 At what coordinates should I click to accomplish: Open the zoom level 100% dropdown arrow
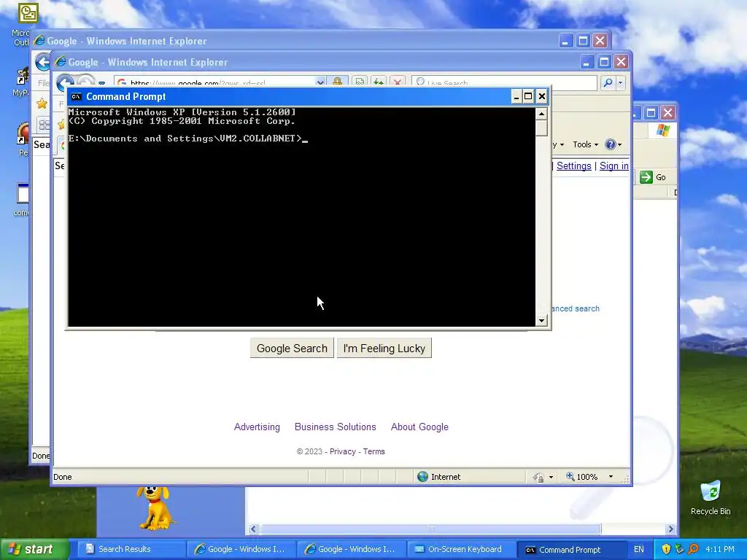pyautogui.click(x=611, y=477)
